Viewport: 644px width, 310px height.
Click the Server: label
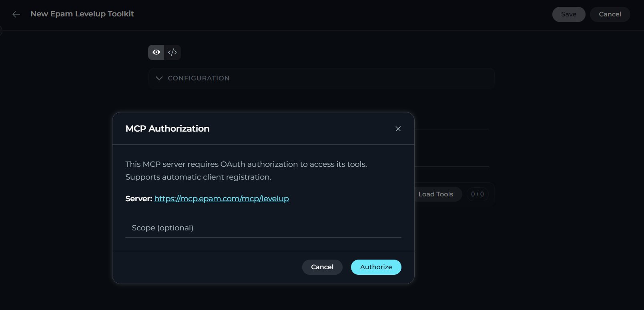[139, 198]
